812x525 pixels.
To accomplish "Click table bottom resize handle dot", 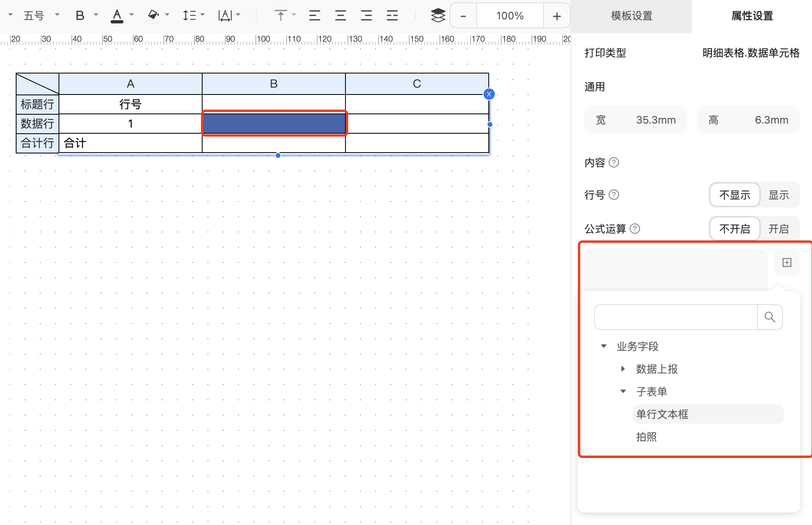I will click(x=278, y=155).
